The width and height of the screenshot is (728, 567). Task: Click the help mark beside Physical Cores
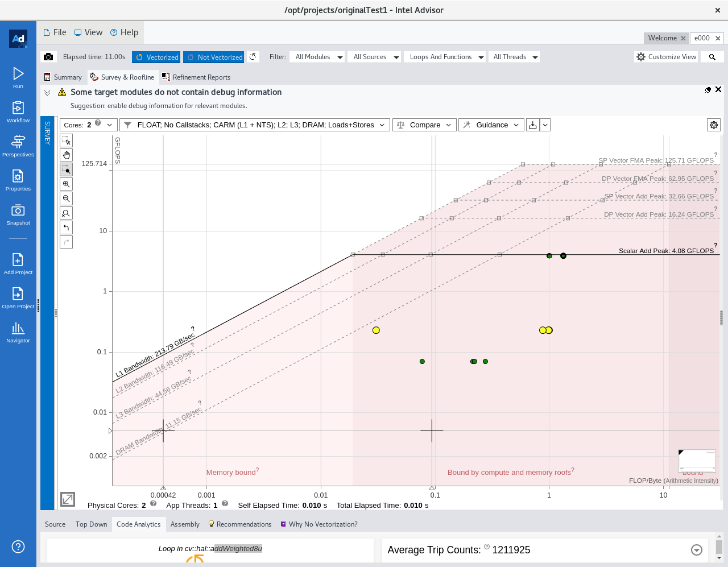[153, 503]
